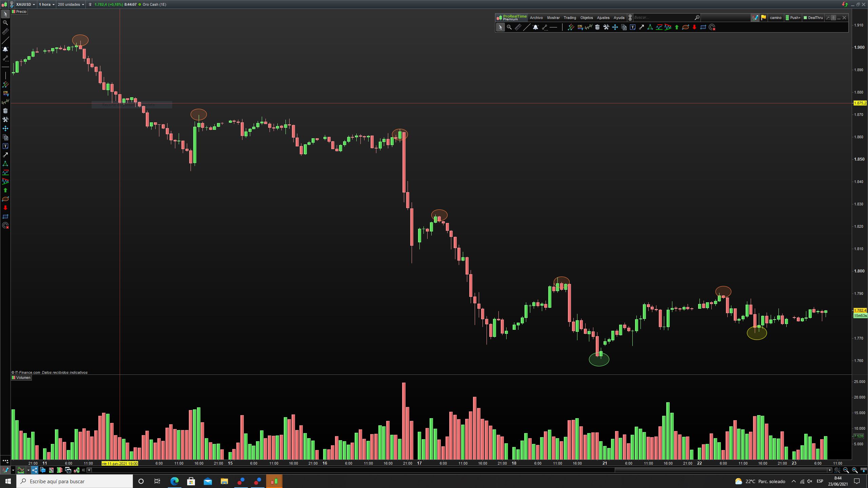This screenshot has width=868, height=488.
Task: Click the zoom magnifier tool in top toolbar
Action: pos(509,27)
